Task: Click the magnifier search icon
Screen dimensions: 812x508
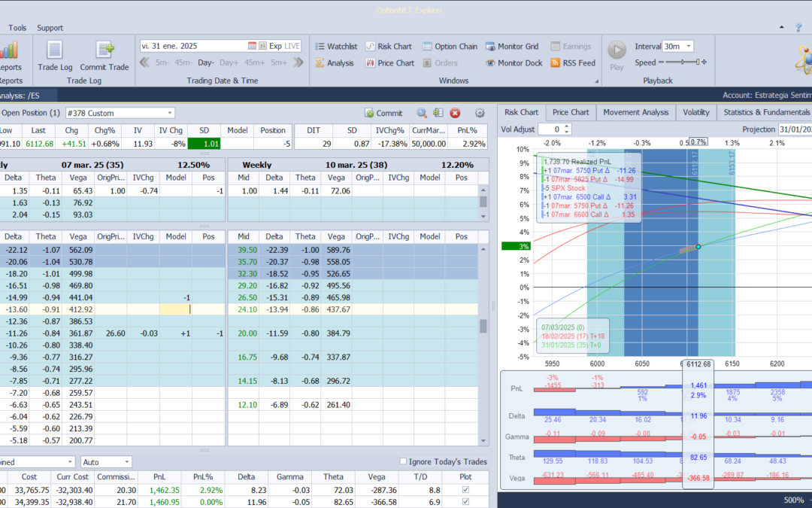Action: coord(422,113)
